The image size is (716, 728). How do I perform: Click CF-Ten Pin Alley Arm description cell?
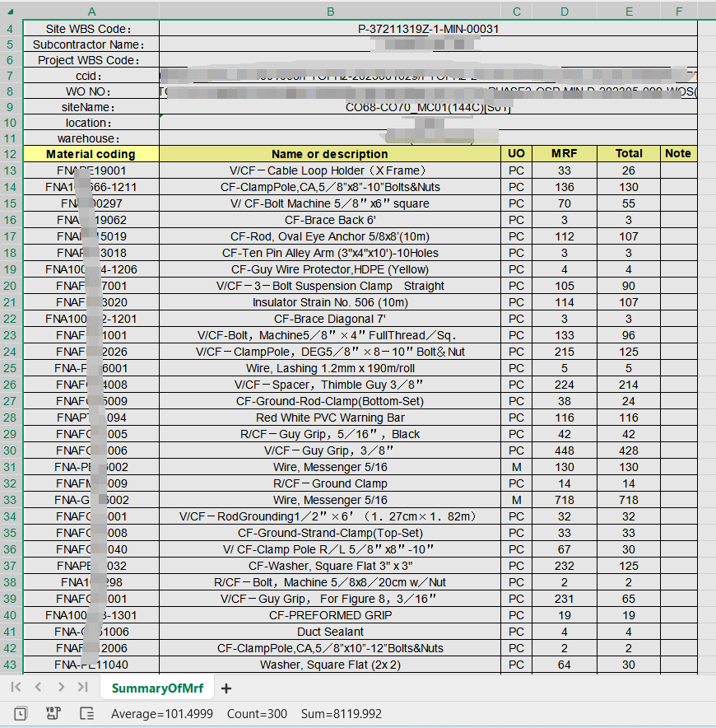330,253
